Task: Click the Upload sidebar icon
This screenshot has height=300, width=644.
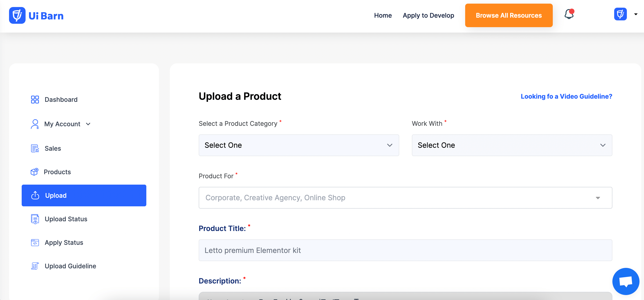Action: (x=35, y=195)
